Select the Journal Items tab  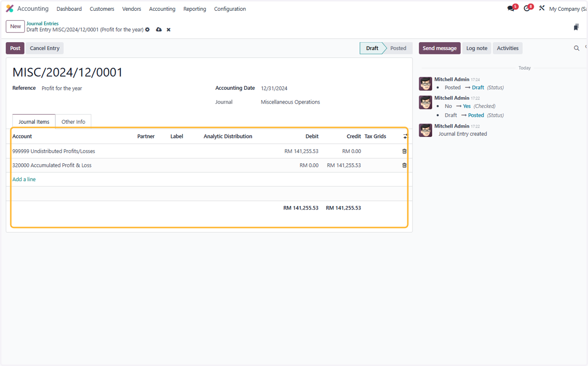click(x=34, y=122)
